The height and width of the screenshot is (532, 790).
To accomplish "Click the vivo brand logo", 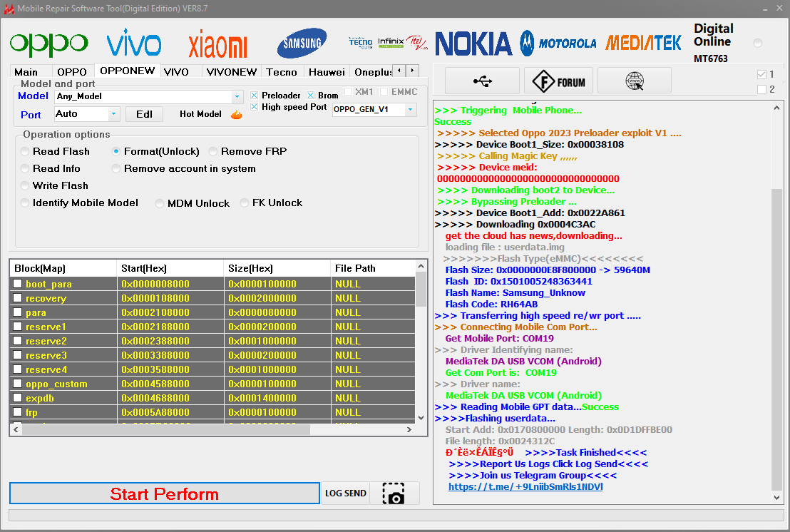I will click(x=134, y=42).
